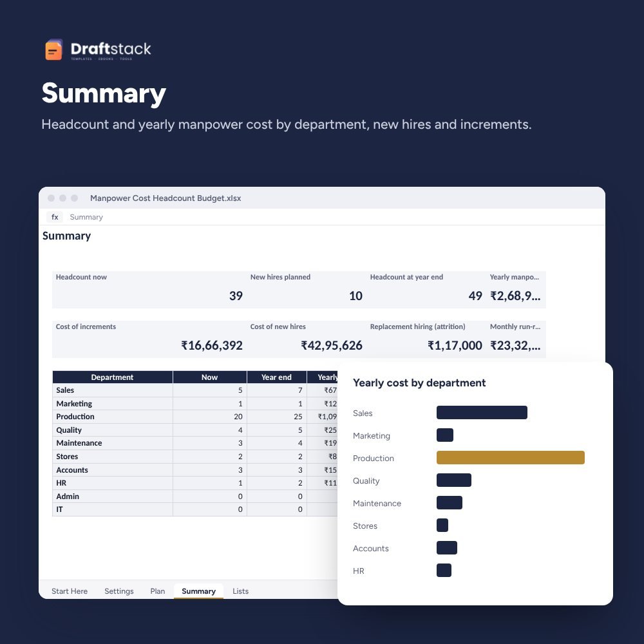Click the Headcount at year end value 49
Viewport: 644px width, 644px height.
click(475, 296)
